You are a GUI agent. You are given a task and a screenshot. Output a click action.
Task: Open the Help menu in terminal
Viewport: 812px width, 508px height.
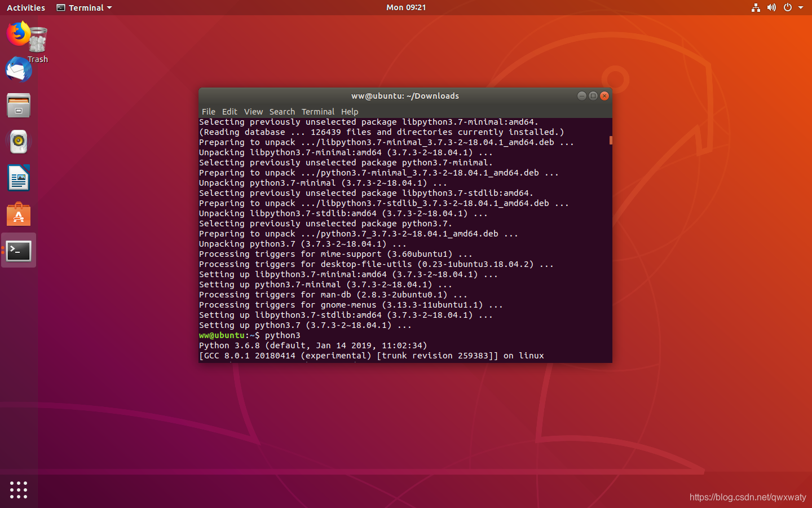[350, 112]
